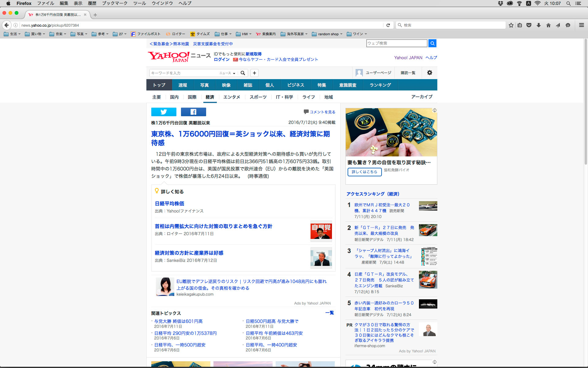The width and height of the screenshot is (588, 368).
Task: Open Yahoo news settings gear
Action: point(429,73)
